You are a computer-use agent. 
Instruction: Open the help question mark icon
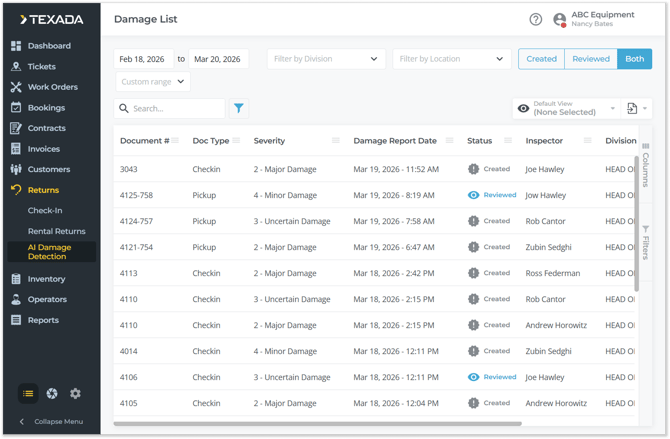tap(535, 19)
